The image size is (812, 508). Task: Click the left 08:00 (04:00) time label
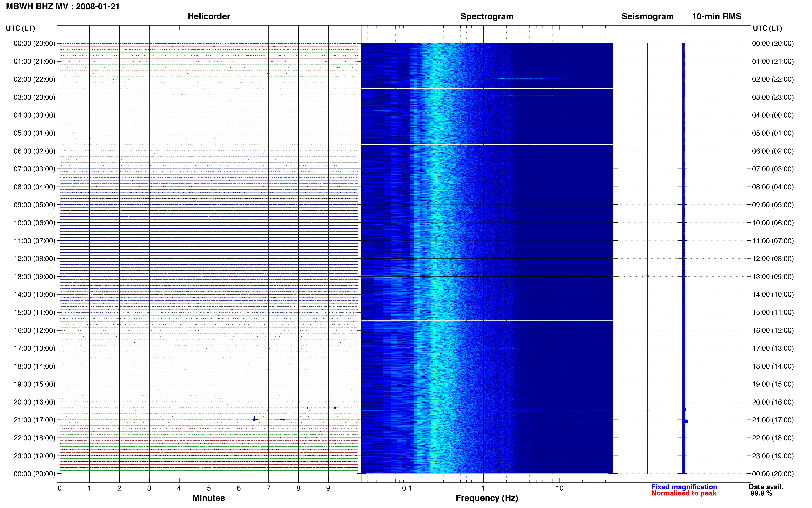34,187
